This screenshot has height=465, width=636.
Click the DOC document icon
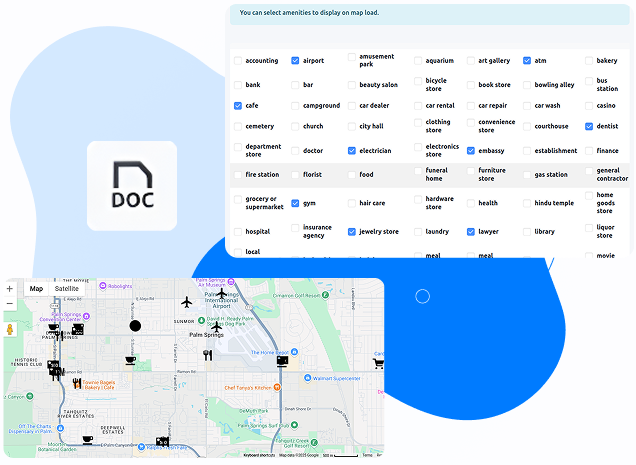coord(132,187)
